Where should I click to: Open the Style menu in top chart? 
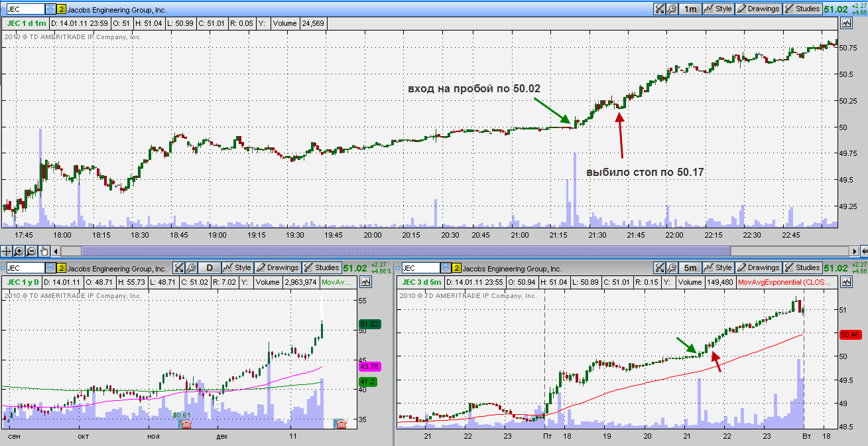pos(717,9)
